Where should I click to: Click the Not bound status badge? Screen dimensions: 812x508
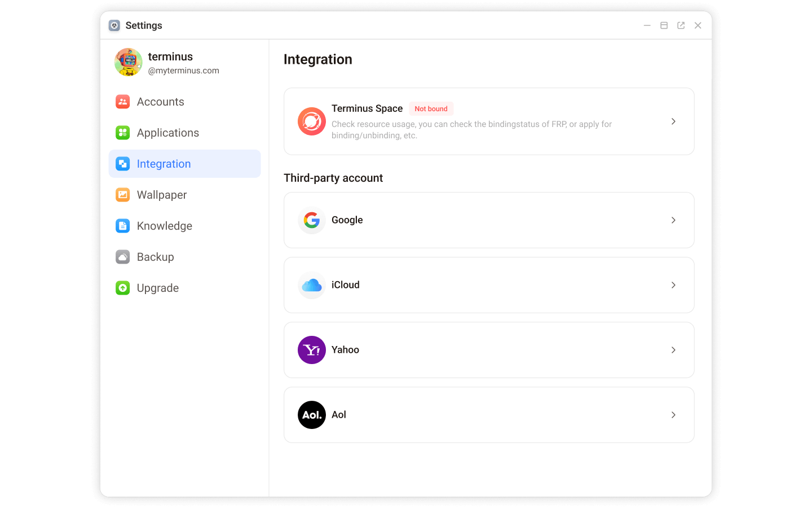(431, 109)
